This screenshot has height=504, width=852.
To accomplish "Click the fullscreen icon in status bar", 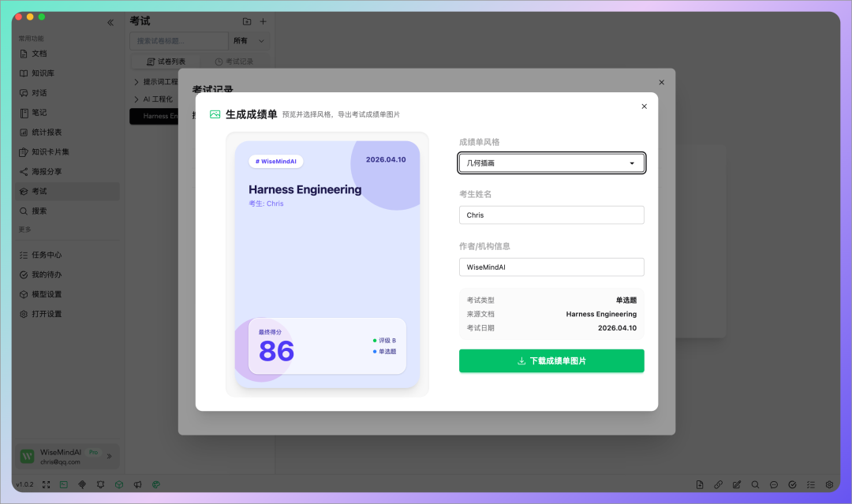I will [47, 484].
